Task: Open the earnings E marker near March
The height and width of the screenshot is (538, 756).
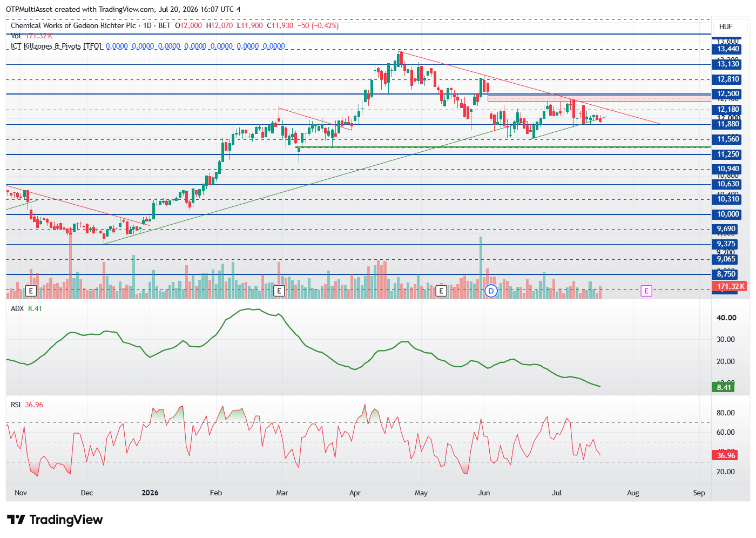Action: (x=279, y=291)
